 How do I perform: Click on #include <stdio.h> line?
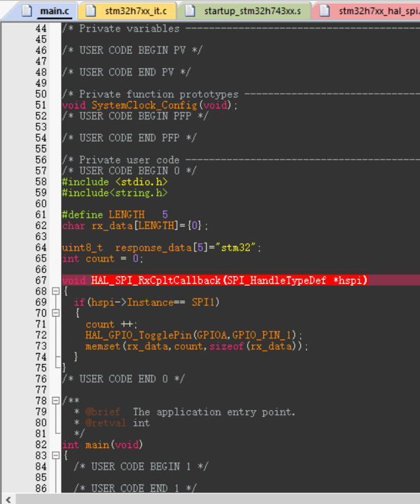[x=114, y=182]
